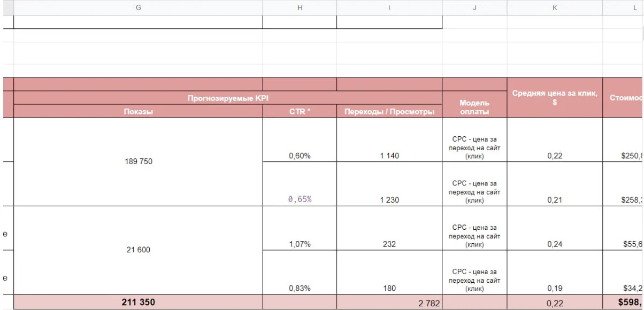Image resolution: width=644 pixels, height=310 pixels.
Task: Select the average click price cell 0,24
Action: coord(555,228)
